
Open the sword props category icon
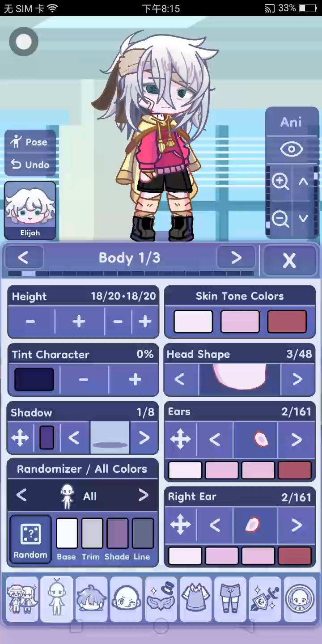265,599
